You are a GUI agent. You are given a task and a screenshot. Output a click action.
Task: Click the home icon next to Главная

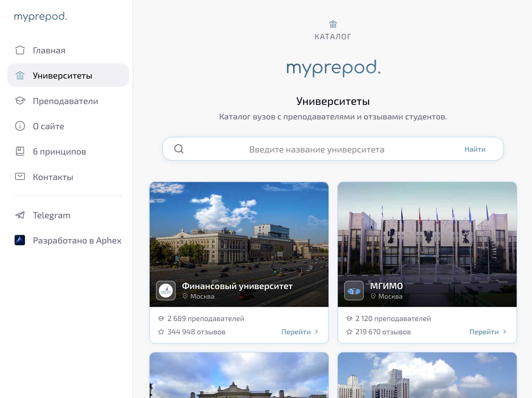point(20,50)
